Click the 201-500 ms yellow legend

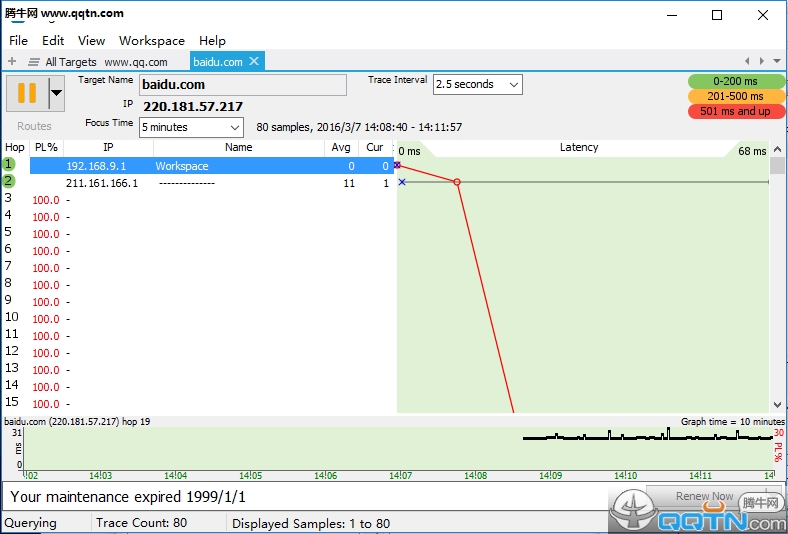pos(736,96)
